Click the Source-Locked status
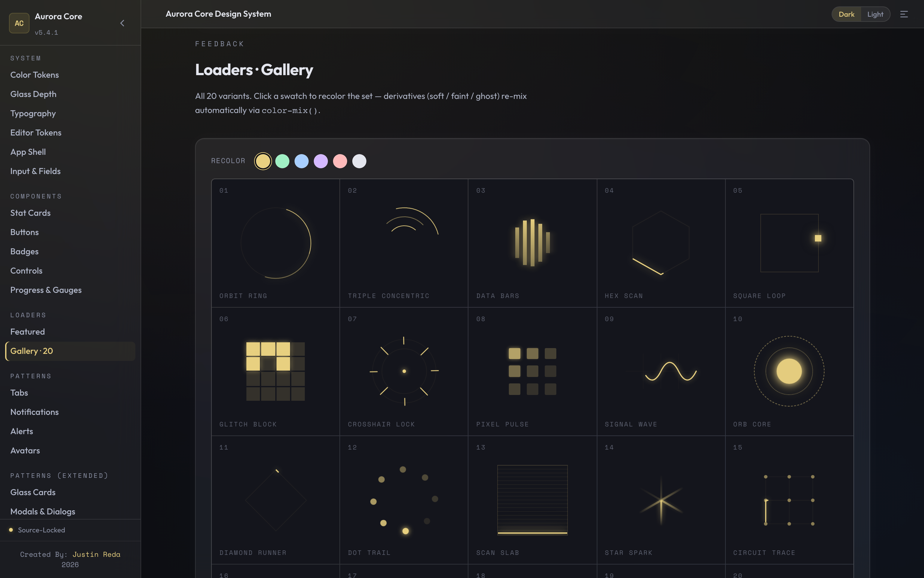This screenshot has height=578, width=924. click(x=38, y=530)
